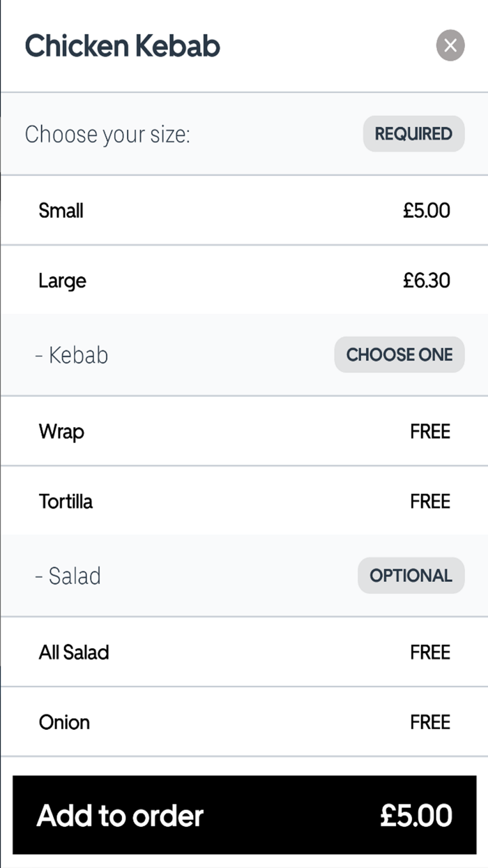Click the FREE label next to Onion

[x=430, y=722]
